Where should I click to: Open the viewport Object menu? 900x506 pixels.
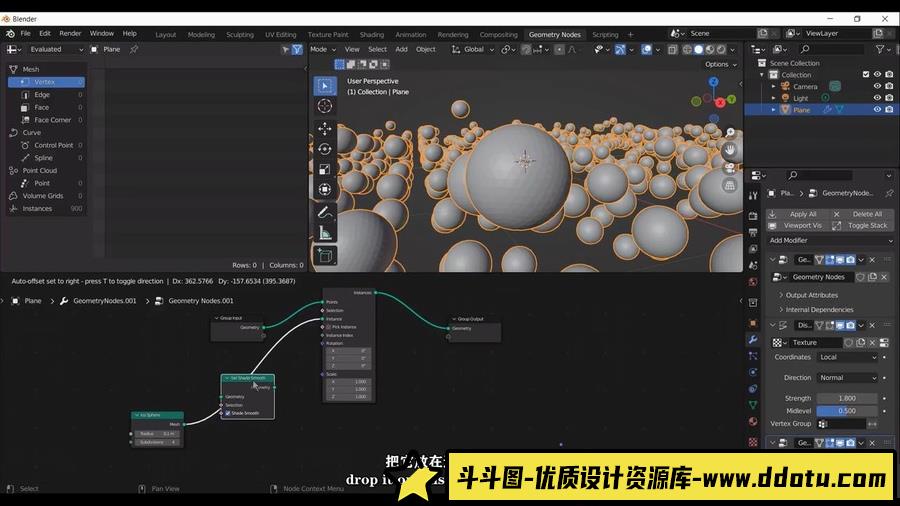pos(425,49)
